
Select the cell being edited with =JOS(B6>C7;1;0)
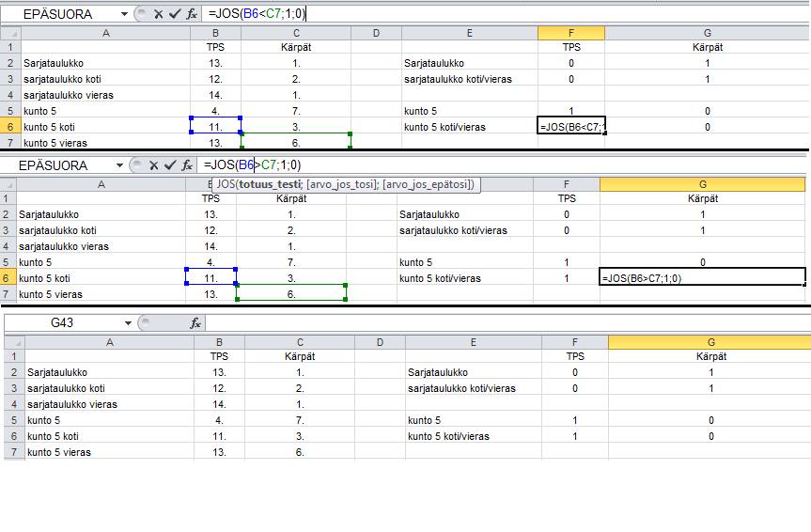tap(702, 278)
